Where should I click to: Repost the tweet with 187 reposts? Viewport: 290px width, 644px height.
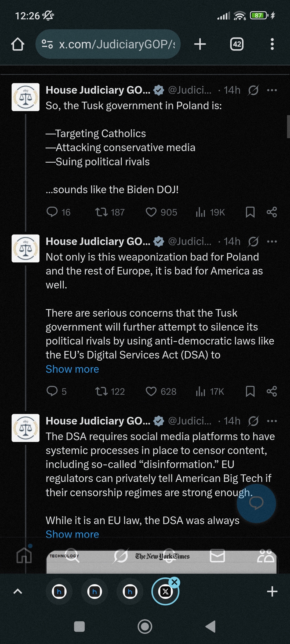[x=102, y=212]
